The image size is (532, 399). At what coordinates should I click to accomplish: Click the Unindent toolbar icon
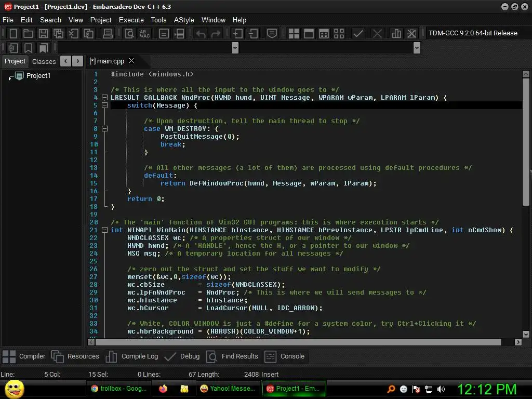point(253,33)
